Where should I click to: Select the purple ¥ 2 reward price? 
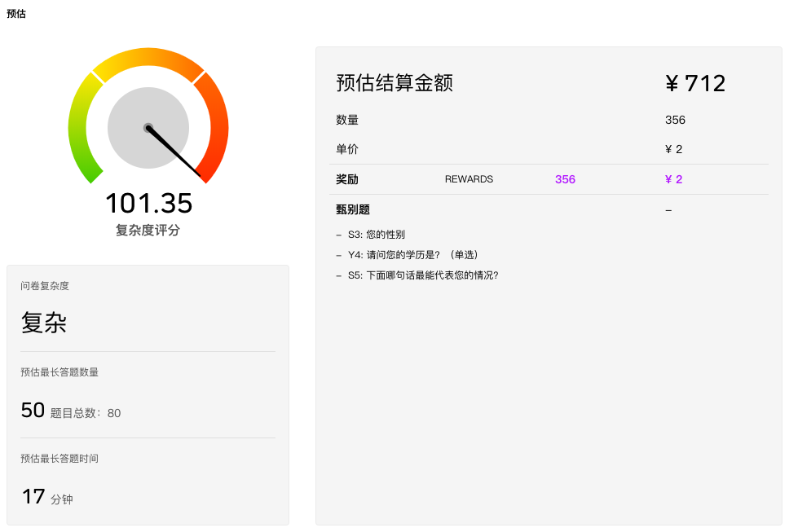coord(674,179)
